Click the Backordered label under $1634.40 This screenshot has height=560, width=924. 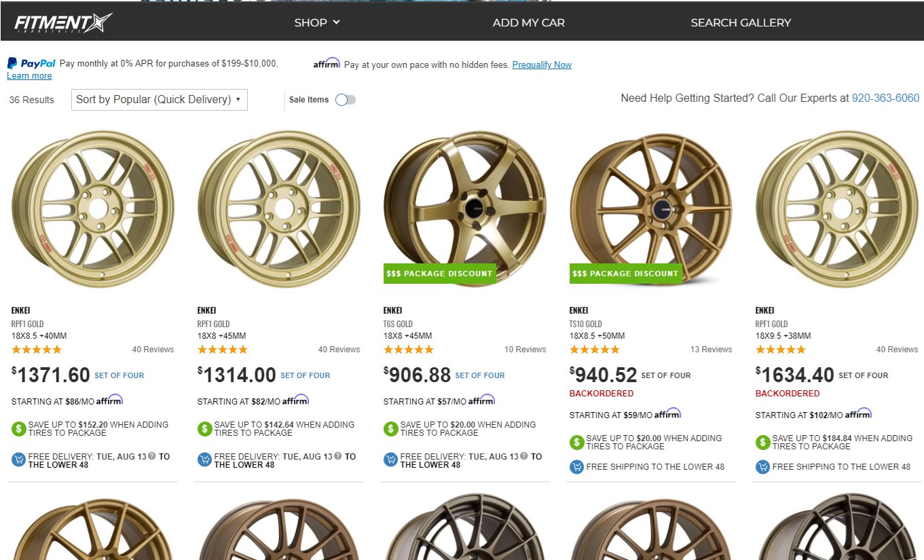787,394
